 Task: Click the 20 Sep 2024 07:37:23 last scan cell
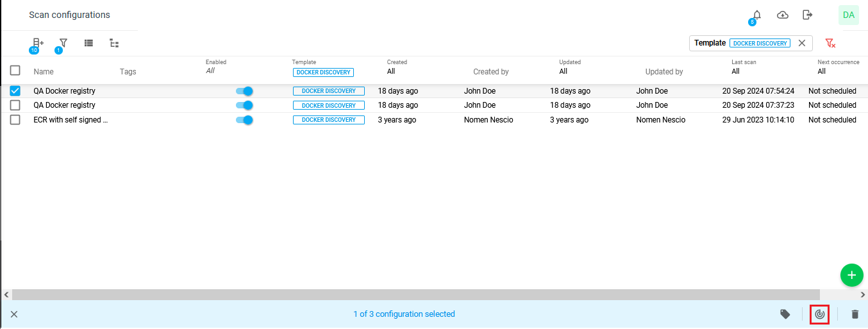758,105
